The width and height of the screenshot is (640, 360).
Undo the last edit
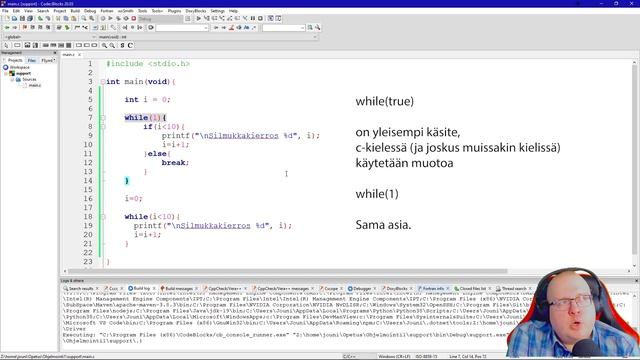[40, 18]
